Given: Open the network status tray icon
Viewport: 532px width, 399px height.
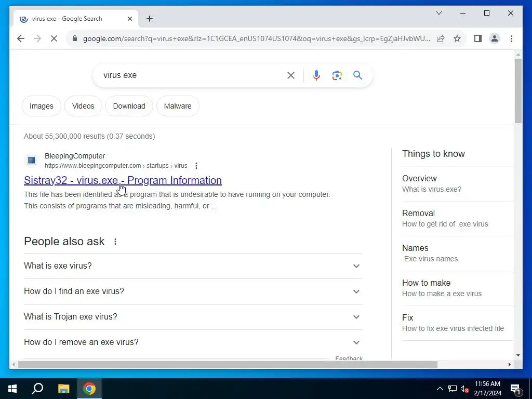Looking at the screenshot, I should pos(453,389).
